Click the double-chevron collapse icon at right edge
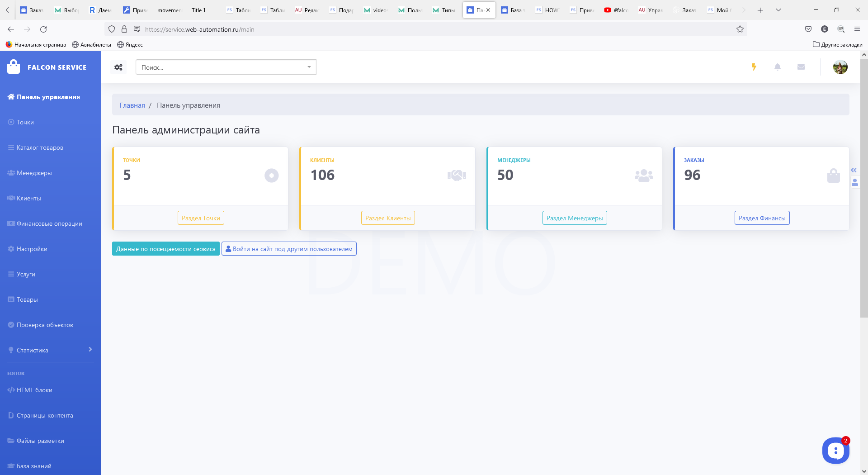Image resolution: width=868 pixels, height=475 pixels. coord(854,170)
